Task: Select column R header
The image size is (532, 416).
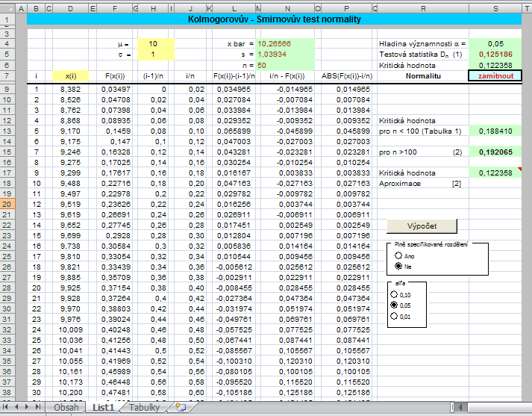Action: pyautogui.click(x=423, y=9)
